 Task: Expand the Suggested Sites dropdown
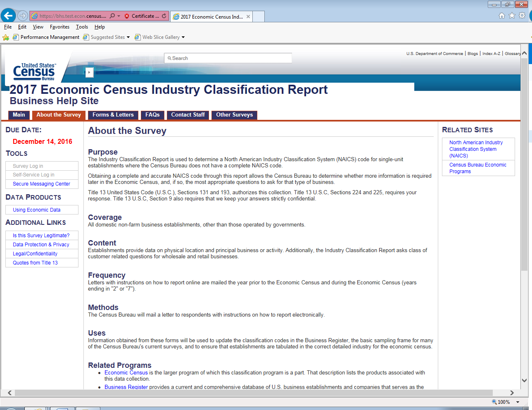(128, 37)
